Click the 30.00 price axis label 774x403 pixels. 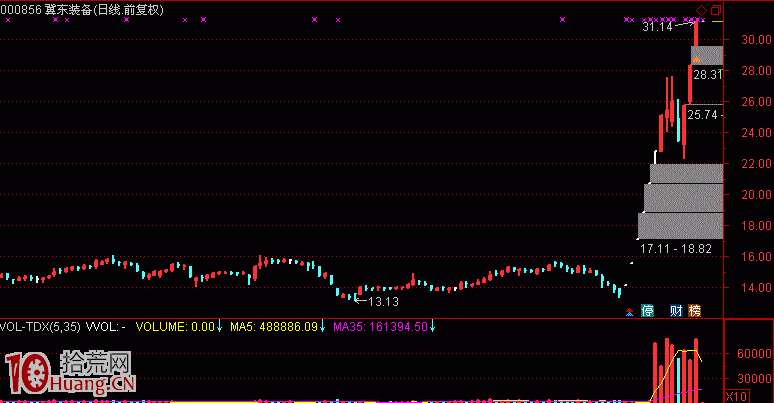click(756, 40)
